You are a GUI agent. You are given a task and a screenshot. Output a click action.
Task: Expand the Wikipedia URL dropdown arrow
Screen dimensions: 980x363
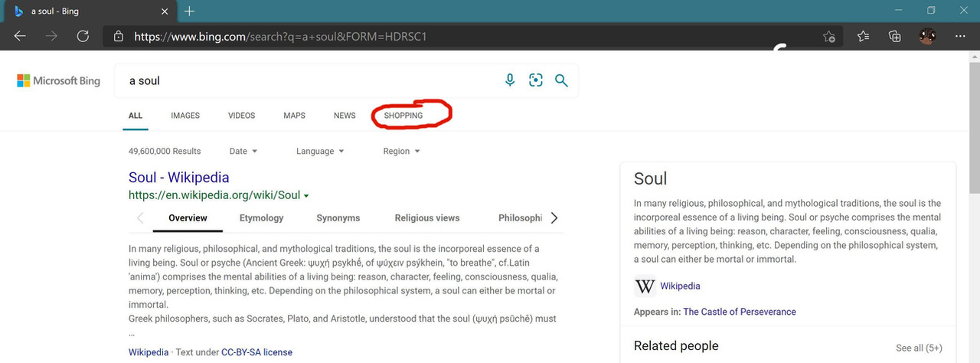click(306, 196)
